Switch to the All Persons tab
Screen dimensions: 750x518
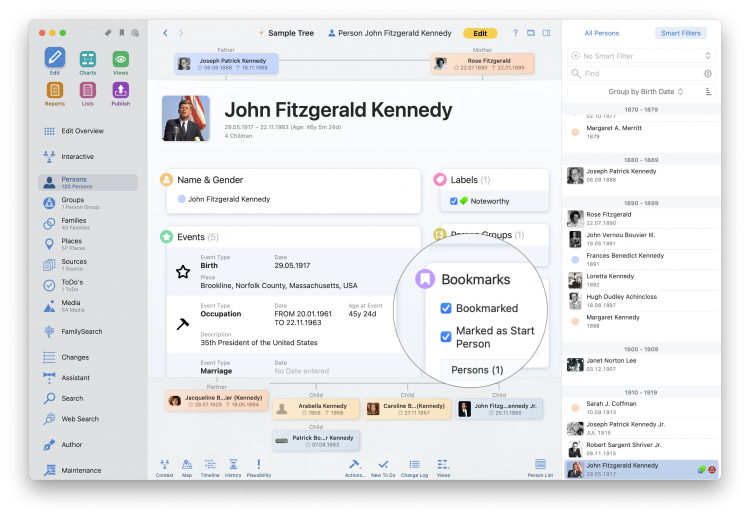coord(601,33)
